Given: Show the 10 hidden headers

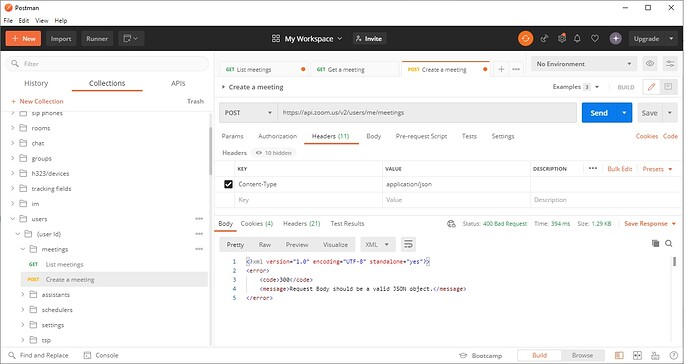Looking at the screenshot, I should tap(273, 153).
